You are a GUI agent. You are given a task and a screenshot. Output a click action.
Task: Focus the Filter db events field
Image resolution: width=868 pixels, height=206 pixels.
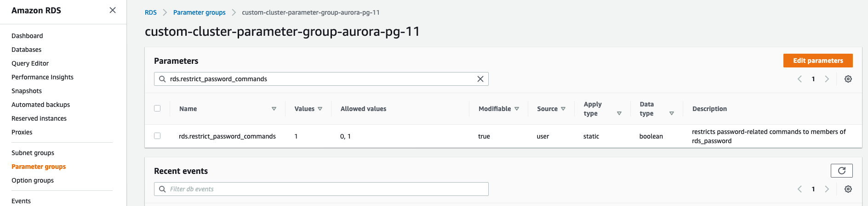coord(322,189)
